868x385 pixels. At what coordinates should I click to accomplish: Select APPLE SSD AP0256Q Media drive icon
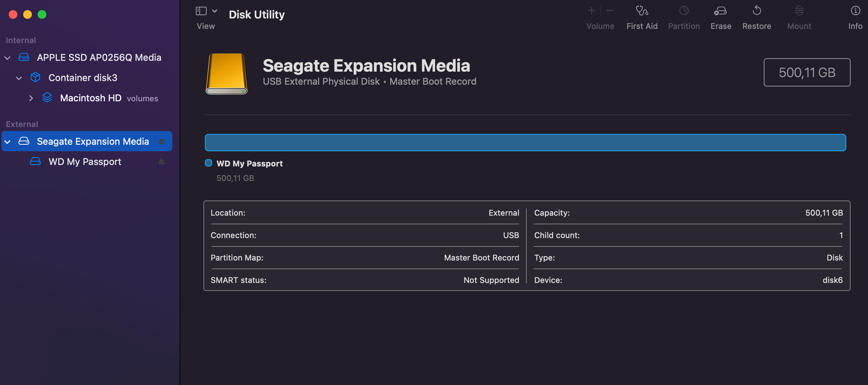[24, 57]
